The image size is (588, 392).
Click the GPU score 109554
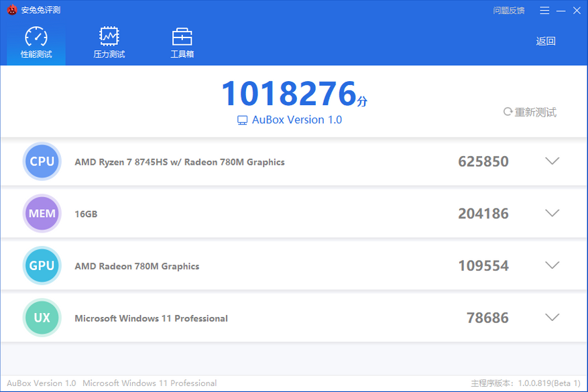(483, 266)
